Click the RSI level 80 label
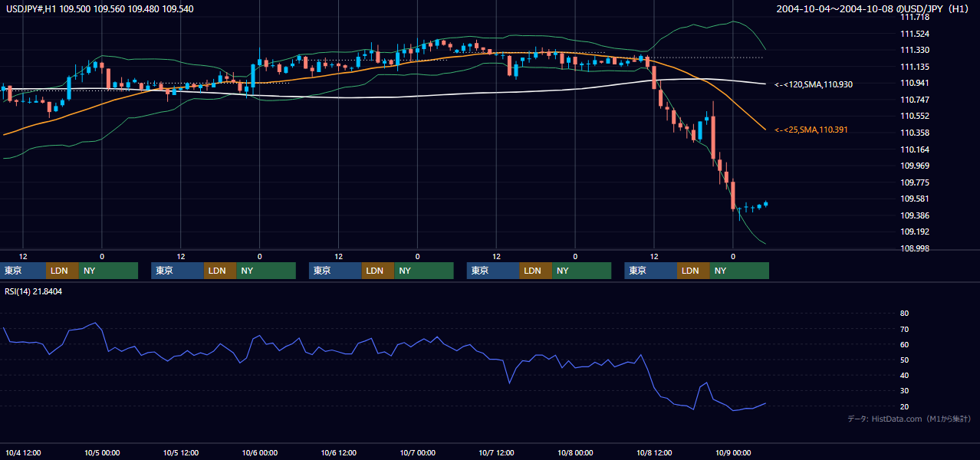 pyautogui.click(x=904, y=314)
